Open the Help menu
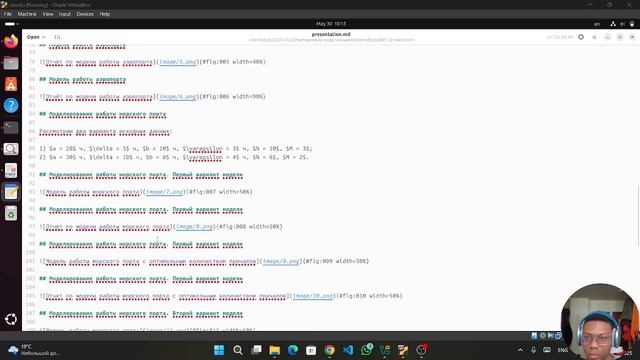The width and height of the screenshot is (640, 360). (104, 14)
